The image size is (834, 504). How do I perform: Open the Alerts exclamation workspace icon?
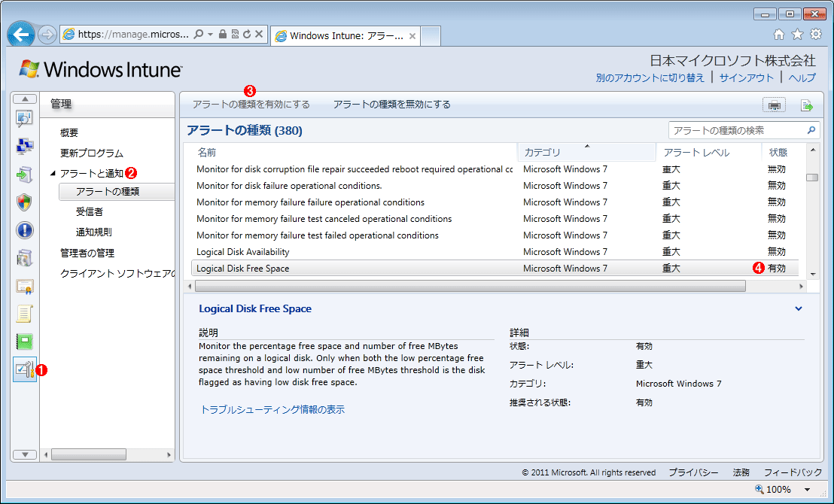[x=25, y=230]
